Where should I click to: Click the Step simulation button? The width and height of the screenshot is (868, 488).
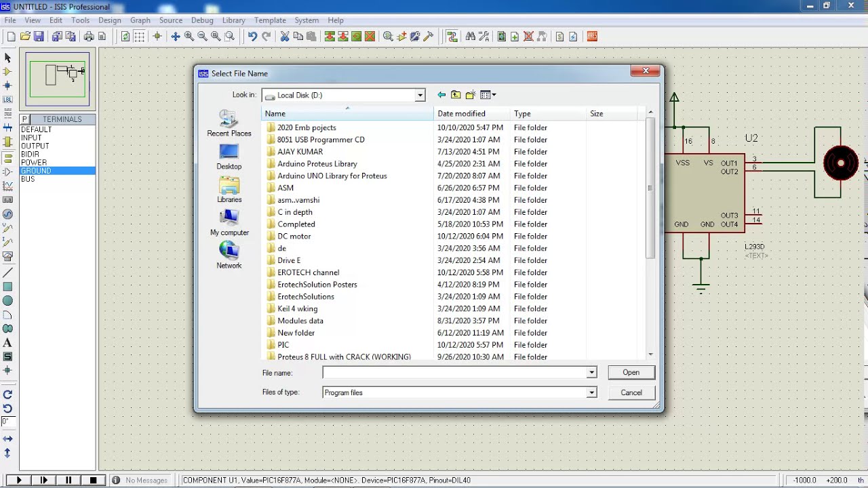point(44,480)
